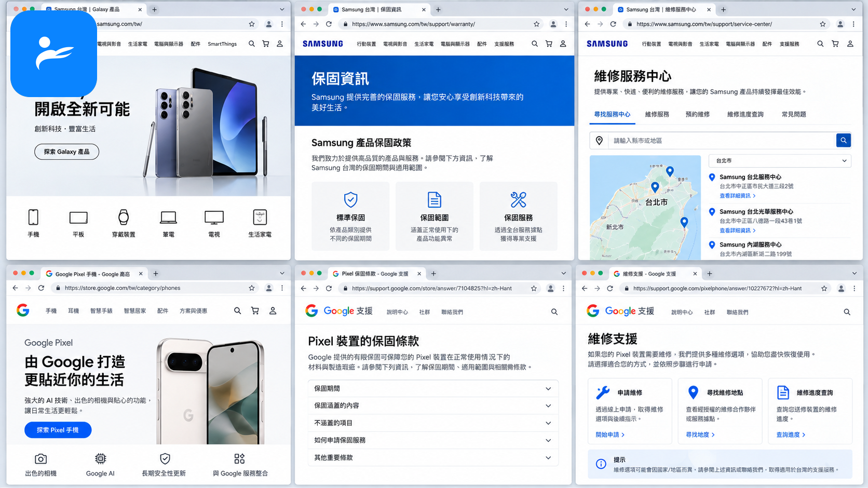Expand the 如何申請保固服務 section

pos(433,440)
